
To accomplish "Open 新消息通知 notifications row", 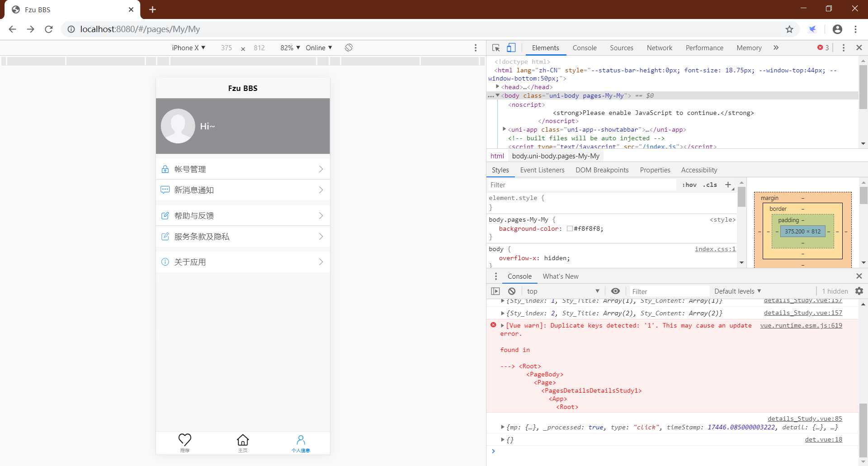I will click(x=243, y=190).
